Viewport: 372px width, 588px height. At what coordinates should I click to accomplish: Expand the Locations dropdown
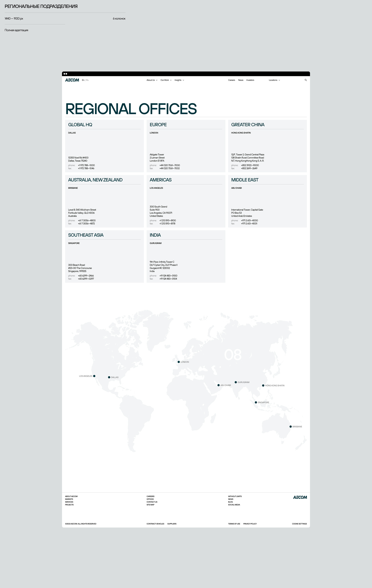tap(274, 80)
